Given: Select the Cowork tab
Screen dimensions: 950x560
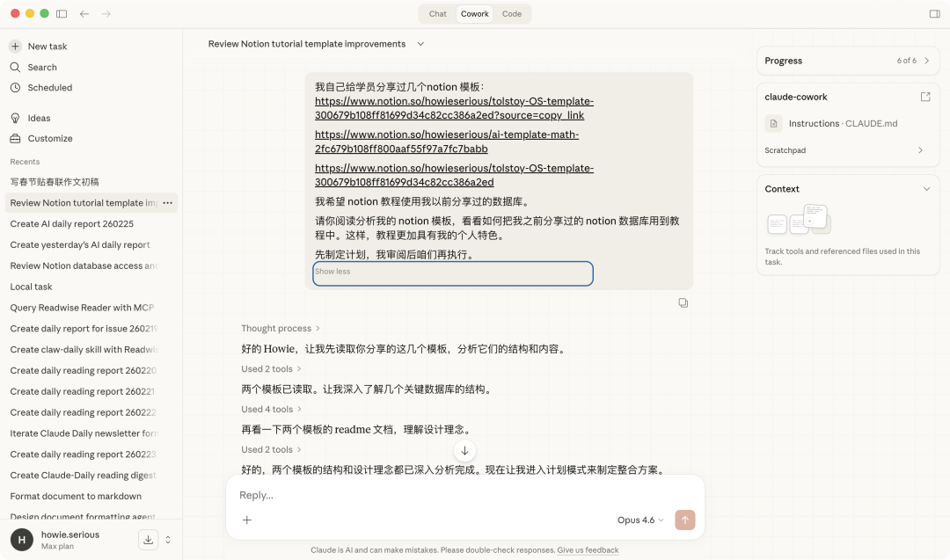Looking at the screenshot, I should [474, 14].
